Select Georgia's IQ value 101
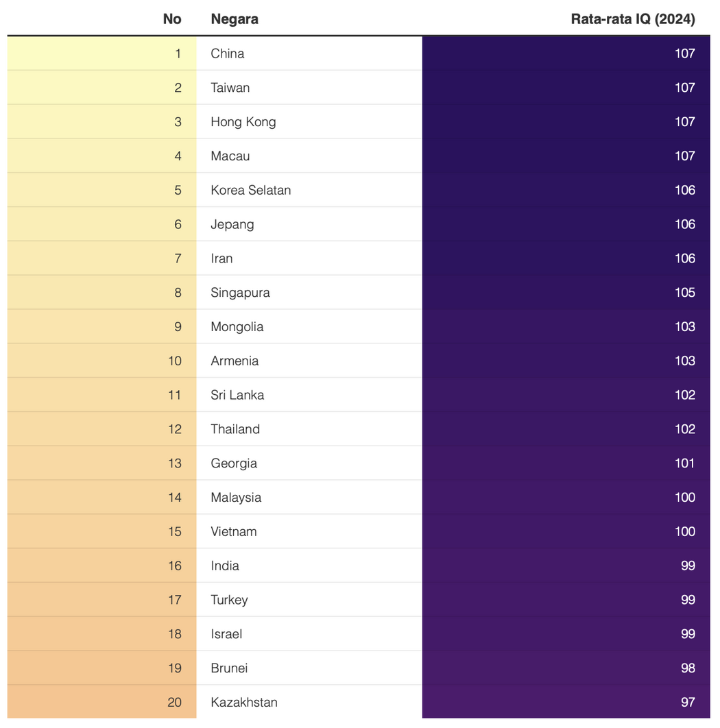Screen dimensions: 720x728 tap(685, 463)
